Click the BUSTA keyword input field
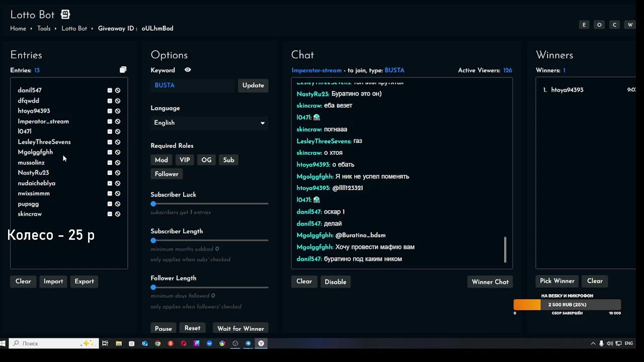Screen dimensions: 644x362 click(x=194, y=85)
